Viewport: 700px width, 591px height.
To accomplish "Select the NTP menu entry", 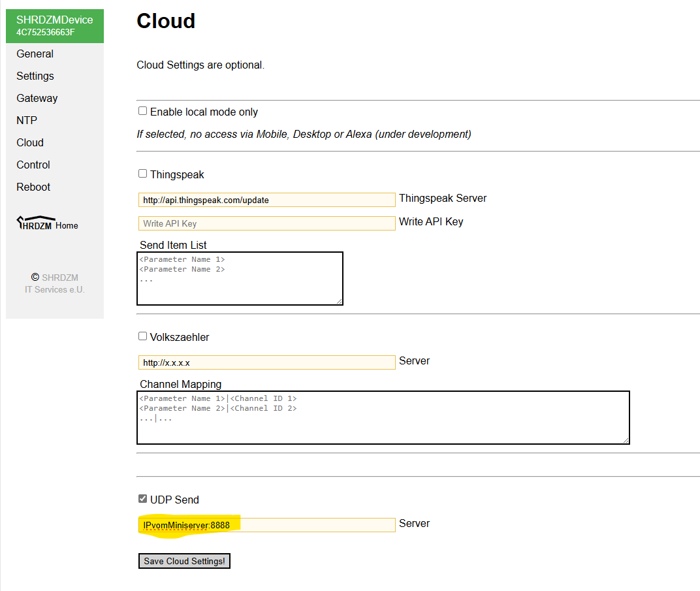I will click(27, 121).
